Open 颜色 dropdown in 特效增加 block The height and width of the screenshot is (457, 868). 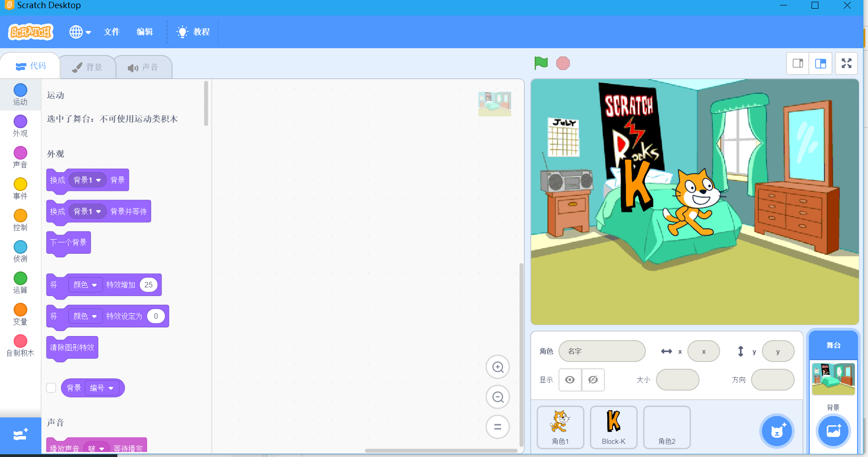85,285
